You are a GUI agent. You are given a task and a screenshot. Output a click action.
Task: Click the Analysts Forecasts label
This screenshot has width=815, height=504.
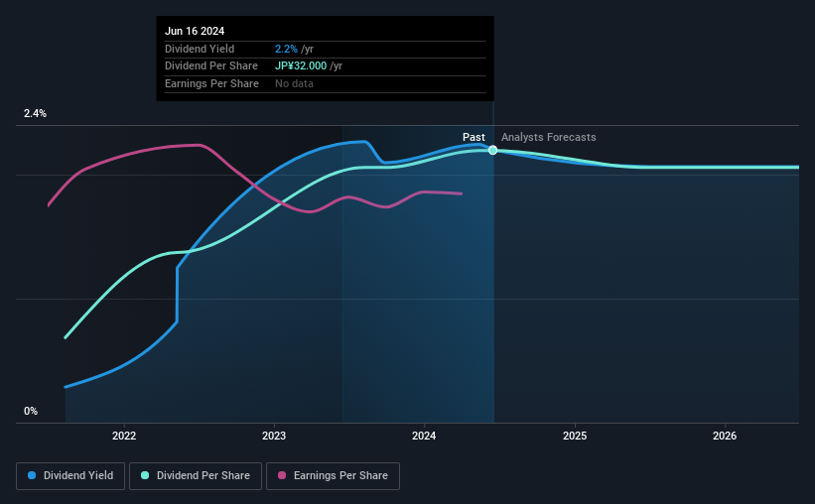coord(548,137)
